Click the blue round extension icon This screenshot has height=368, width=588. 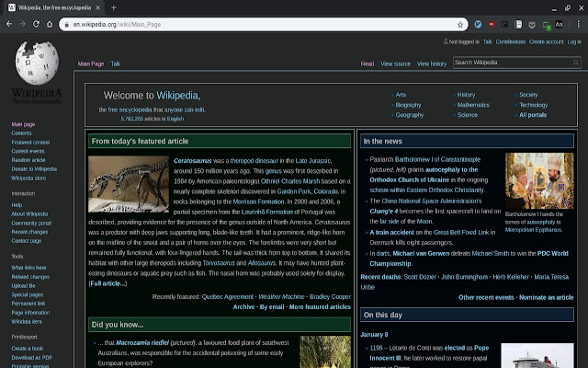[x=478, y=25]
